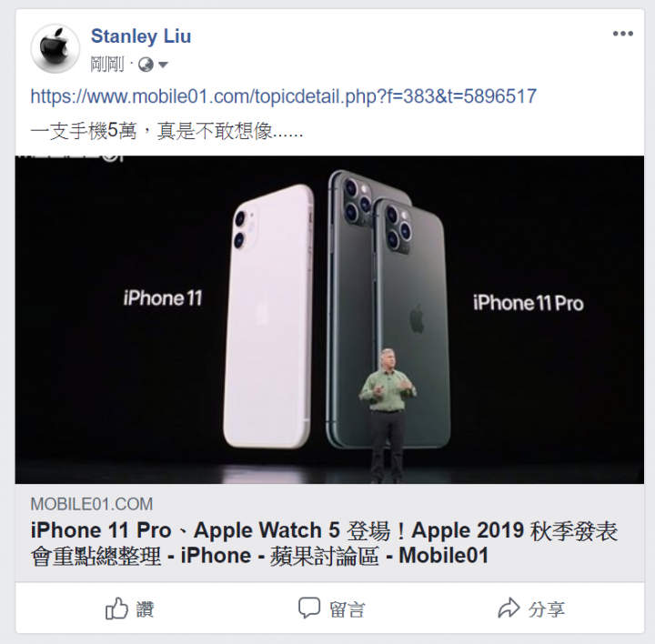Viewport: 655px width, 644px height.
Task: Click the 剛剛 post timestamp
Action: coord(107,65)
